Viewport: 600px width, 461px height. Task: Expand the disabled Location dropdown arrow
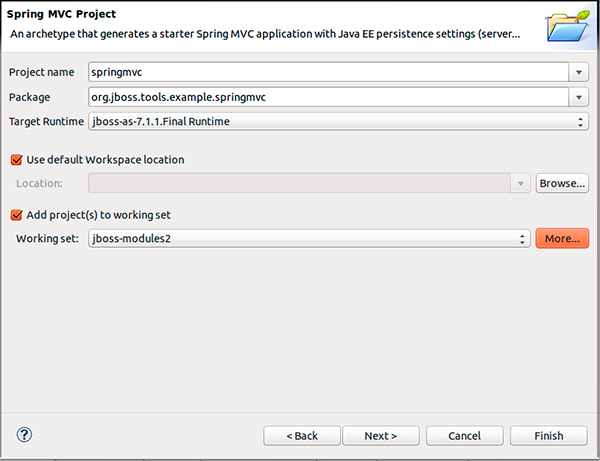point(520,183)
